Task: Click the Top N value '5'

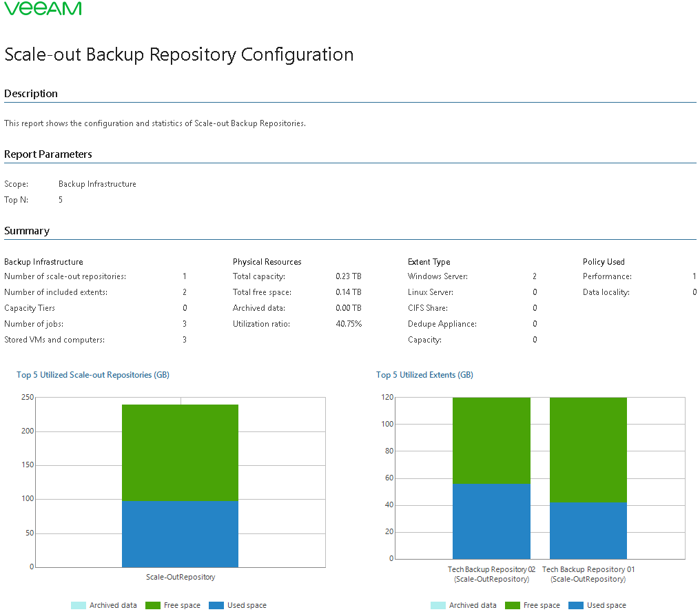Action: [x=61, y=200]
